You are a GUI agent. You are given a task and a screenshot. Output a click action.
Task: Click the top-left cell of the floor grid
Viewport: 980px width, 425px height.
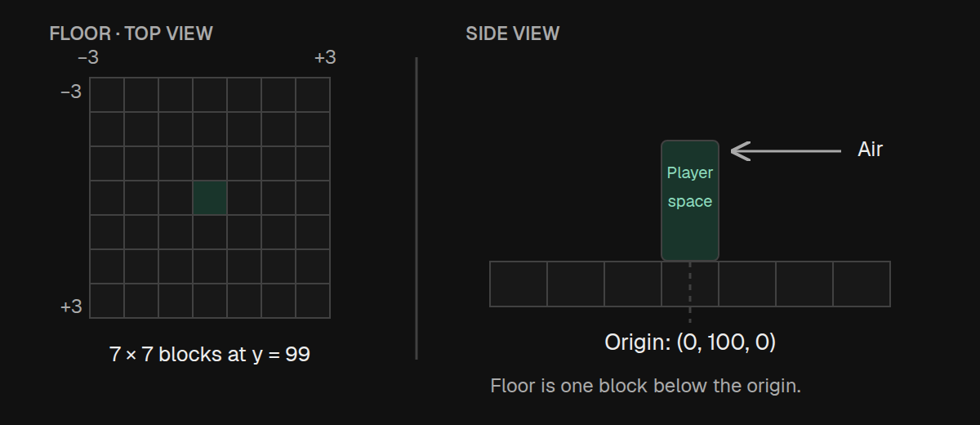pos(107,95)
